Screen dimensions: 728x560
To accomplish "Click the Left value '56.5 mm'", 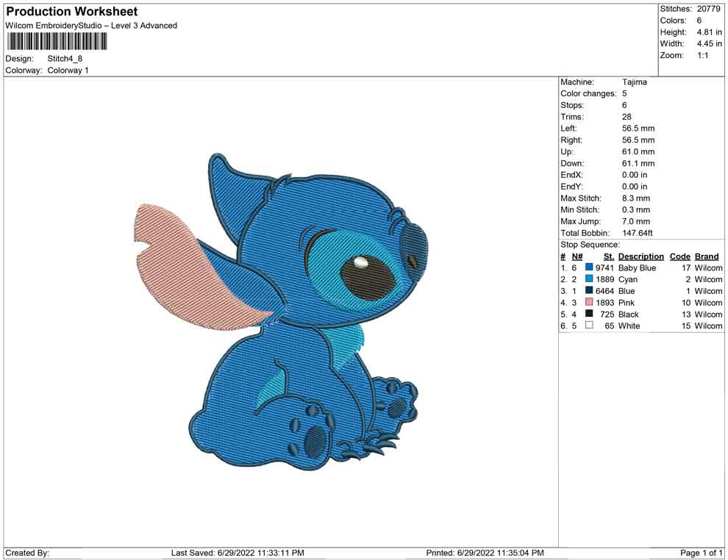I will 638,129.
